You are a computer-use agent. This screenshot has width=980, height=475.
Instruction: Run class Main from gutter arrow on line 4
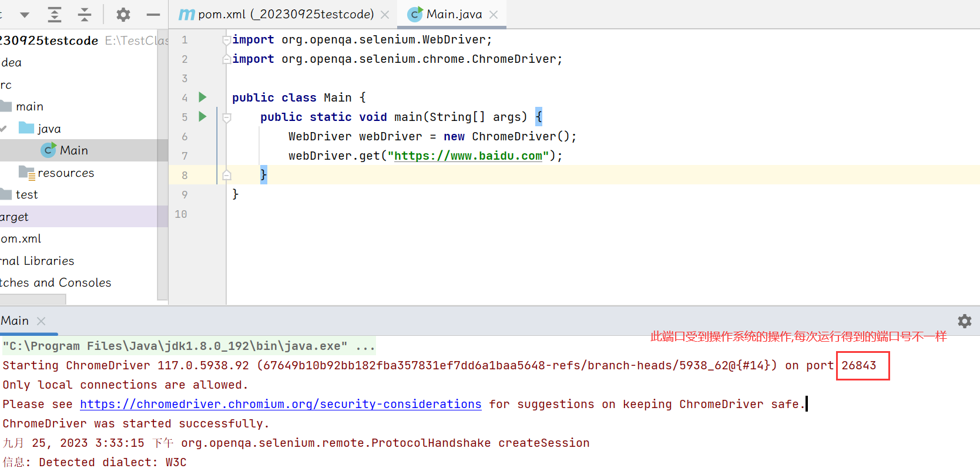[203, 97]
